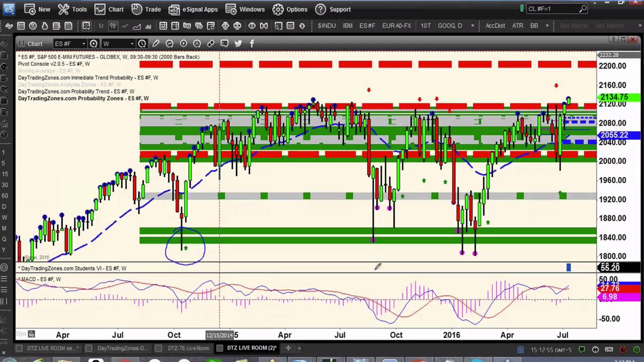Toggle percent scale button
The height and width of the screenshot is (362, 644).
click(x=199, y=26)
